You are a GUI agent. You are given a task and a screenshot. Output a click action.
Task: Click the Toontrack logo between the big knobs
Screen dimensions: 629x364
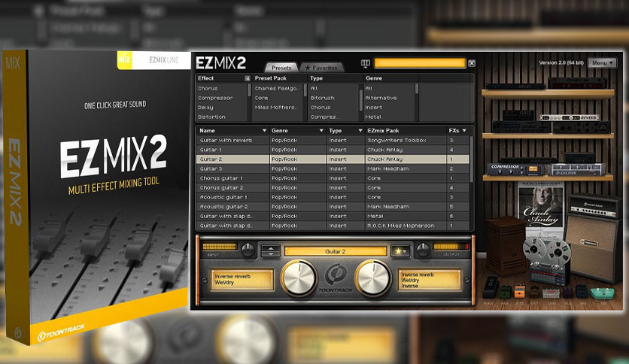(336, 275)
